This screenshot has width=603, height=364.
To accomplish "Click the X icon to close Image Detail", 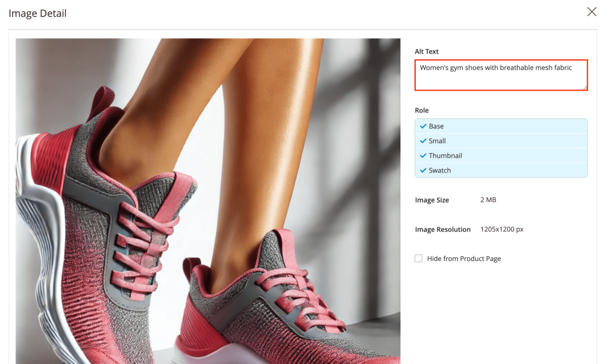I will coord(592,12).
